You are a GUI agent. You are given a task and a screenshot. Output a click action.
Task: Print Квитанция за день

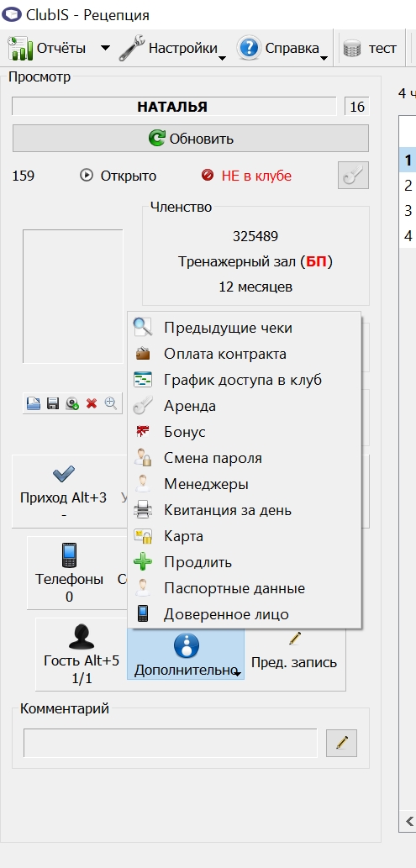pyautogui.click(x=245, y=510)
